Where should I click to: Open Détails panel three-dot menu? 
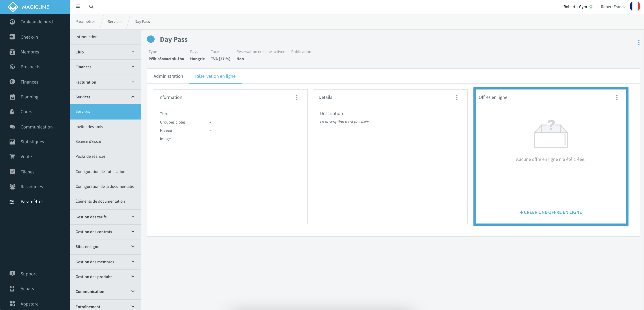point(457,97)
